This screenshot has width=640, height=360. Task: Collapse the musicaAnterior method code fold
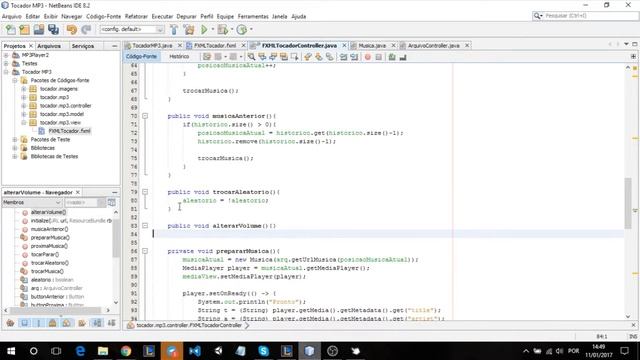[145, 116]
